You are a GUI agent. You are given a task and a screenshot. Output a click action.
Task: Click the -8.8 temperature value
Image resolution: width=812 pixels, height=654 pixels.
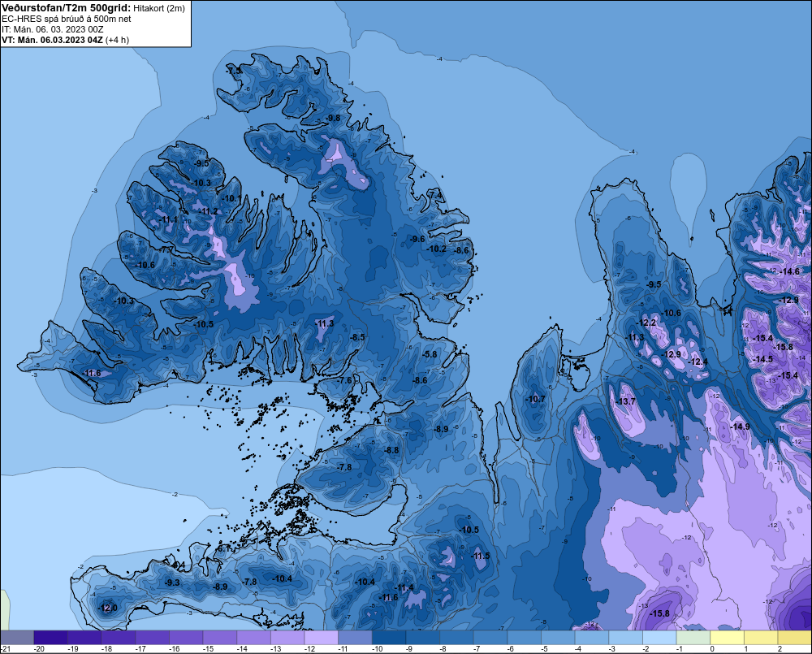(391, 450)
